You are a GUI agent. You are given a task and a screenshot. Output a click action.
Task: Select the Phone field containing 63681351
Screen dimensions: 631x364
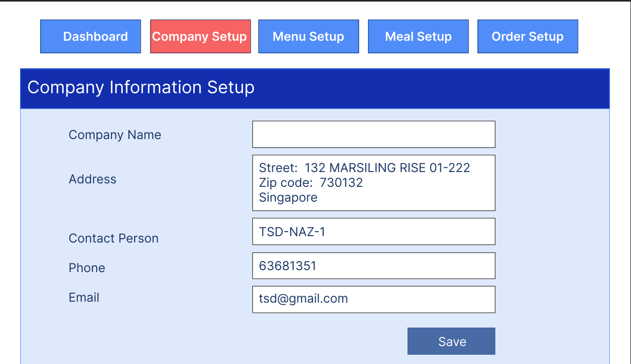(374, 266)
